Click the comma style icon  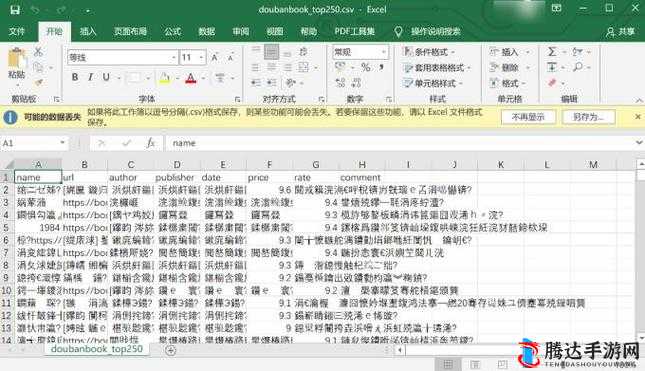382,67
